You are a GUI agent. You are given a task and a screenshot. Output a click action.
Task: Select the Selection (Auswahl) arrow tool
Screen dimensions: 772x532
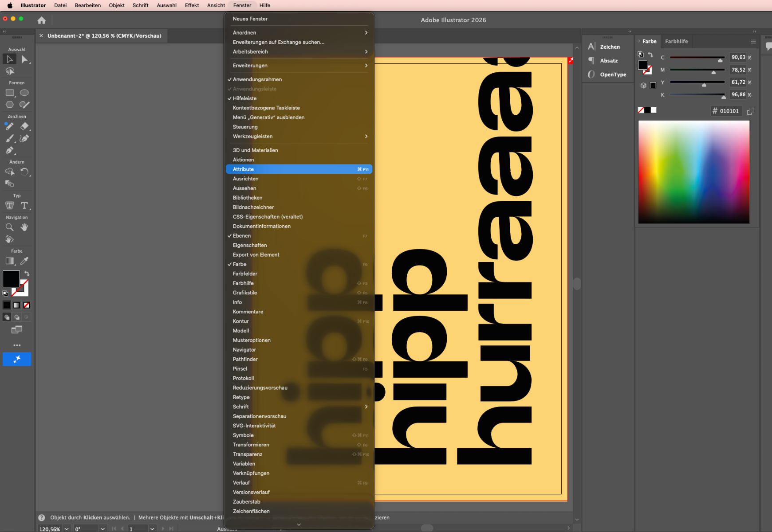click(x=9, y=59)
